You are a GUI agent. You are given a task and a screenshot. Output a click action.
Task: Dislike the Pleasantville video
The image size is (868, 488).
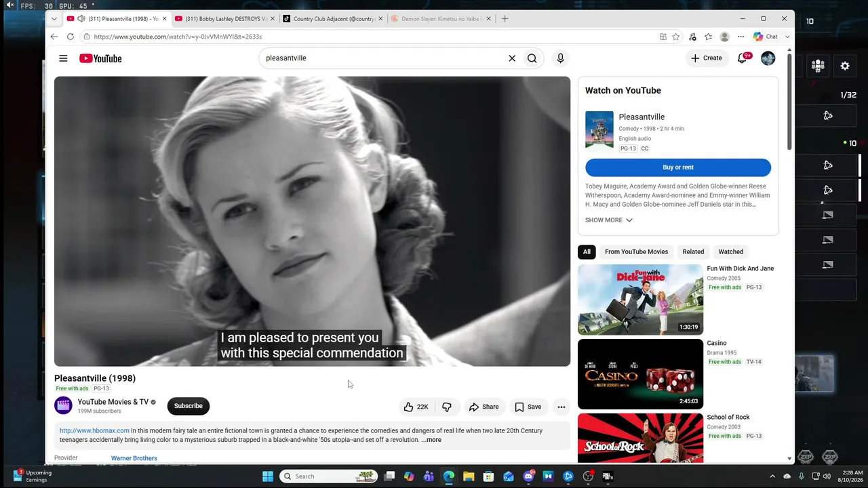[x=447, y=407]
